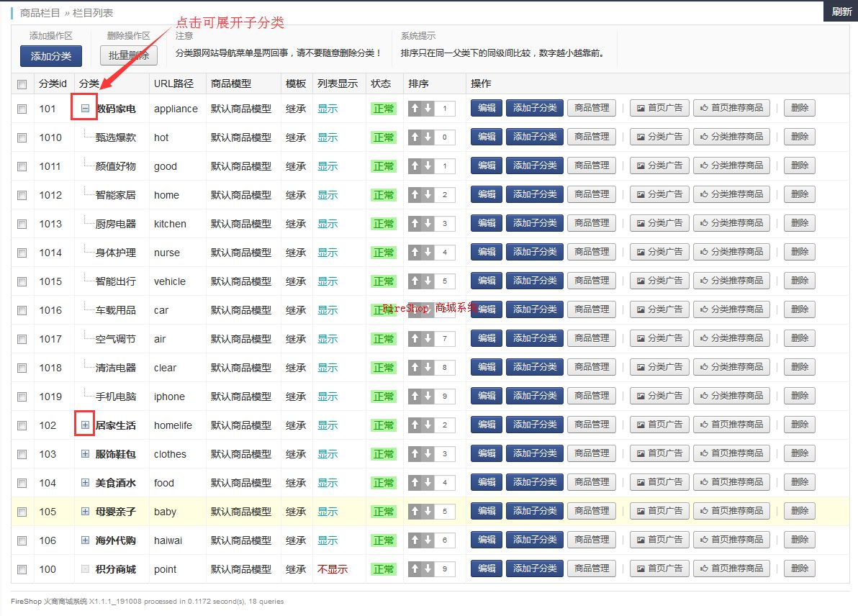Move 母婴亲子 row up with arrow
The height and width of the screenshot is (616, 858).
415,512
